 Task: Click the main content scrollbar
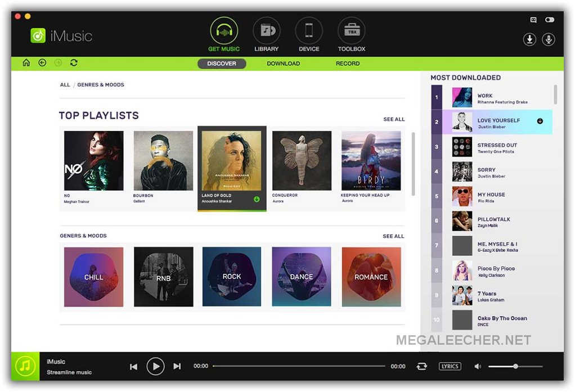click(x=414, y=164)
